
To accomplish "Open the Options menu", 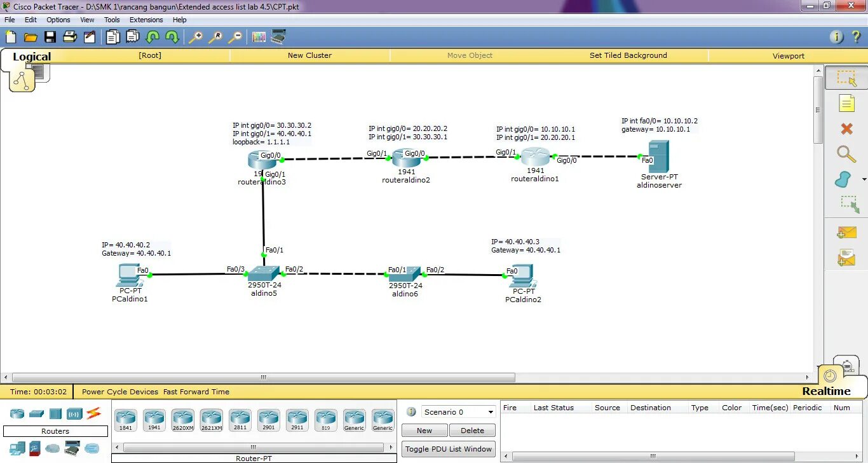I will tap(58, 20).
